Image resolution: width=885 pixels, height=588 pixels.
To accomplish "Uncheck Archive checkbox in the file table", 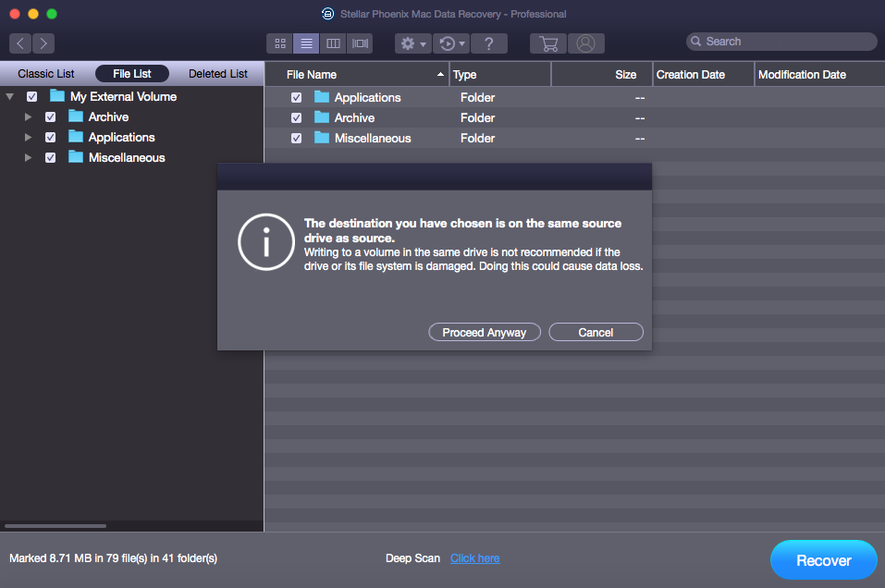I will click(296, 118).
